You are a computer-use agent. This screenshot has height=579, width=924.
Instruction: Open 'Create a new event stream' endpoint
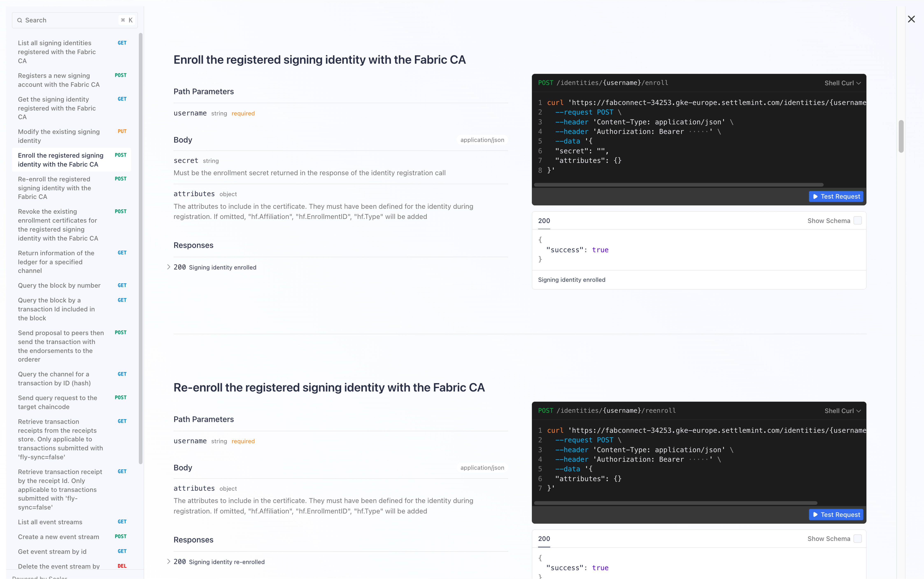[x=58, y=537]
